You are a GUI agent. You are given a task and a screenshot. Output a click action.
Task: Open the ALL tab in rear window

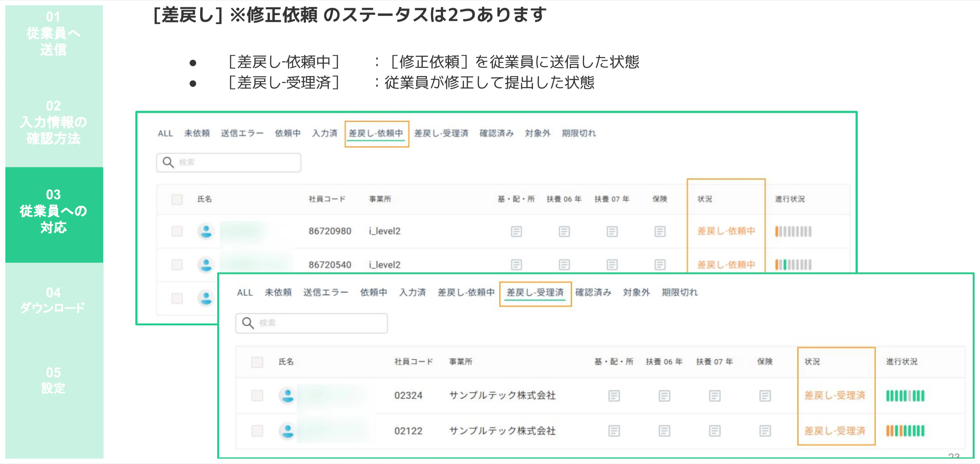pos(165,133)
